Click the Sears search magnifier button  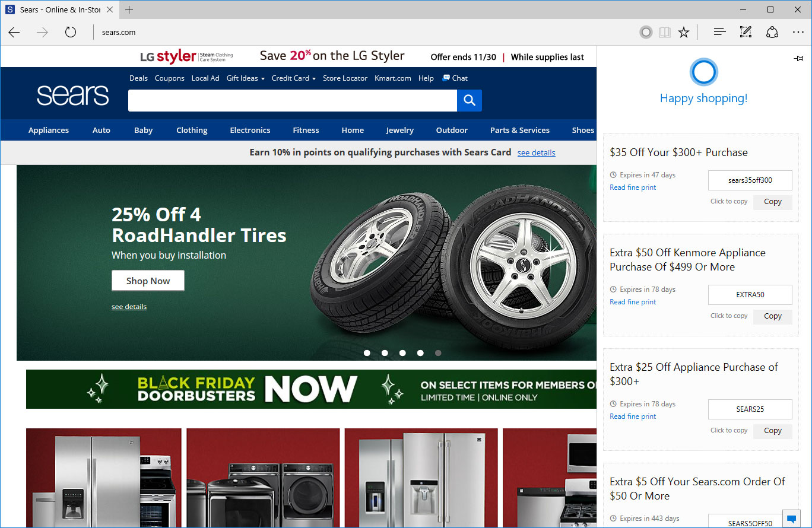(x=470, y=100)
